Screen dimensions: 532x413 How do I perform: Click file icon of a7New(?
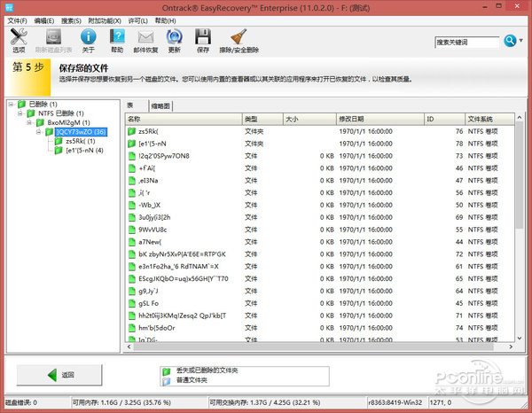point(132,242)
